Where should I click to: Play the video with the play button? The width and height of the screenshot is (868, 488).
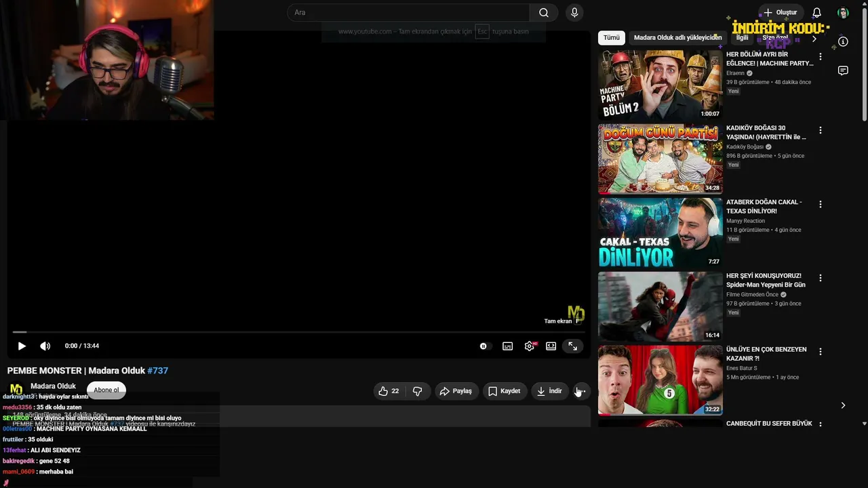tap(22, 346)
